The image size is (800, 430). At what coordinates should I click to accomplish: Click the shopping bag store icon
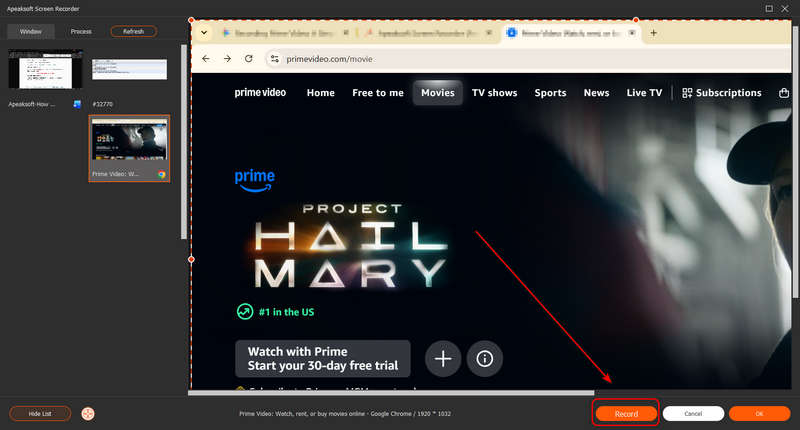click(x=784, y=93)
